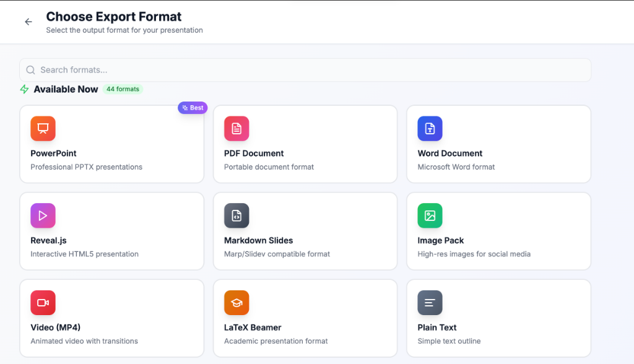This screenshot has width=634, height=364.
Task: Choose the PowerPoint export card
Action: (111, 144)
